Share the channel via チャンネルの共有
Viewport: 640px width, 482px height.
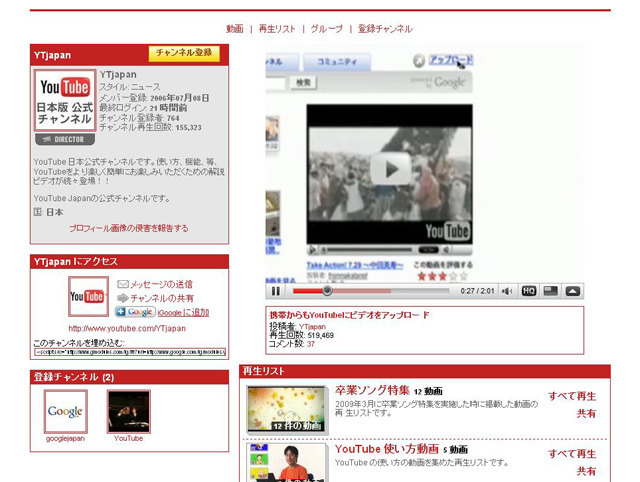click(162, 298)
